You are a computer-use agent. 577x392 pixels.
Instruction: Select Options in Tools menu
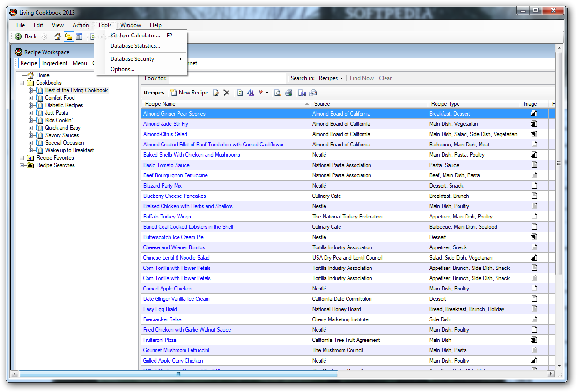point(141,69)
